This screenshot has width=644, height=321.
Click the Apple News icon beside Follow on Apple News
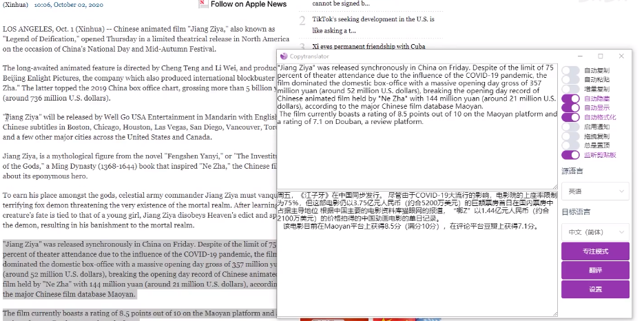(x=203, y=4)
